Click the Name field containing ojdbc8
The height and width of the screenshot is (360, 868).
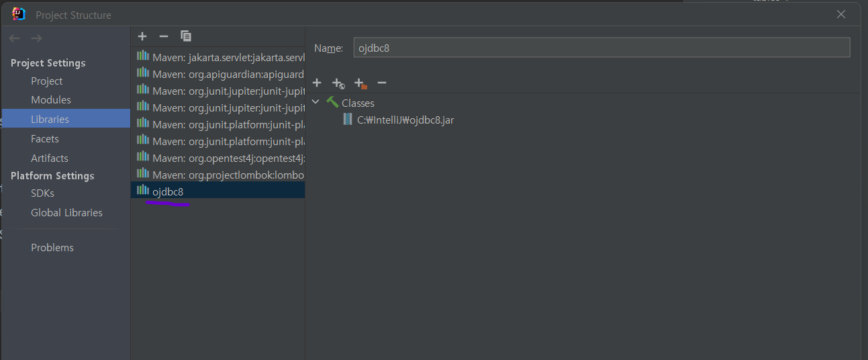tap(601, 48)
